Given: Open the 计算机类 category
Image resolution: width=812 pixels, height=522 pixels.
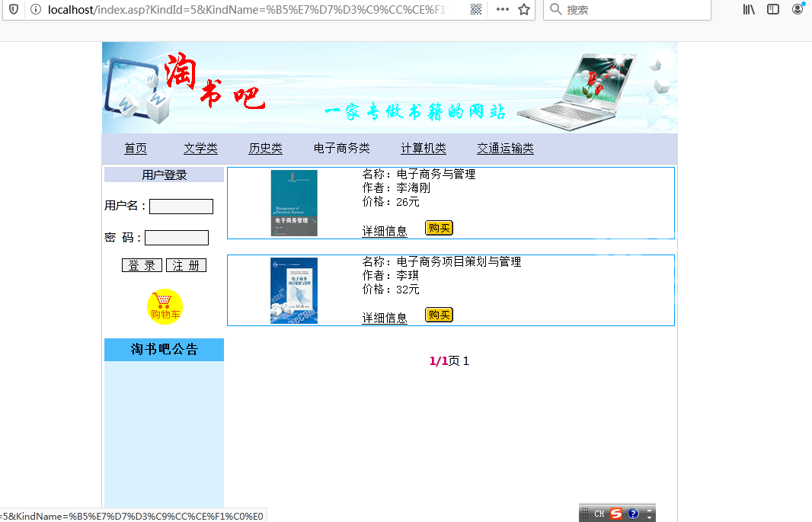Looking at the screenshot, I should (x=424, y=149).
